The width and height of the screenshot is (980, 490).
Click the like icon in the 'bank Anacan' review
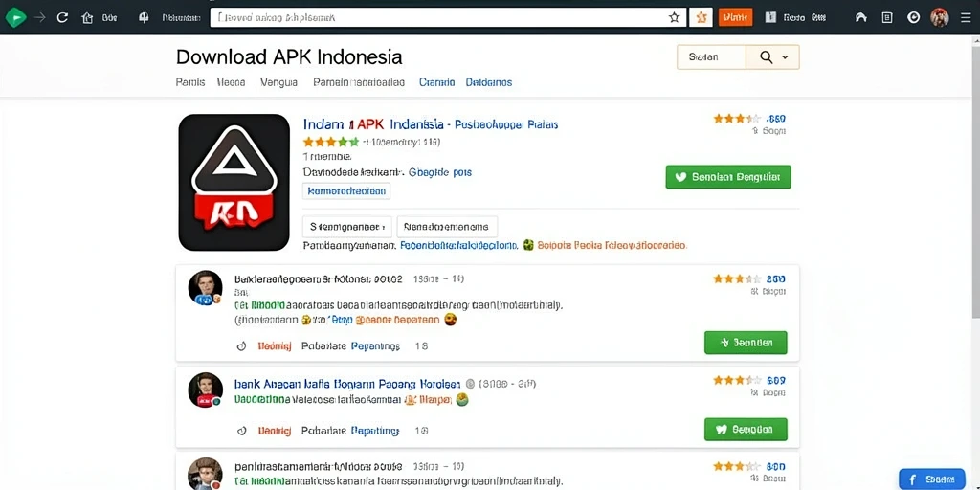point(242,431)
